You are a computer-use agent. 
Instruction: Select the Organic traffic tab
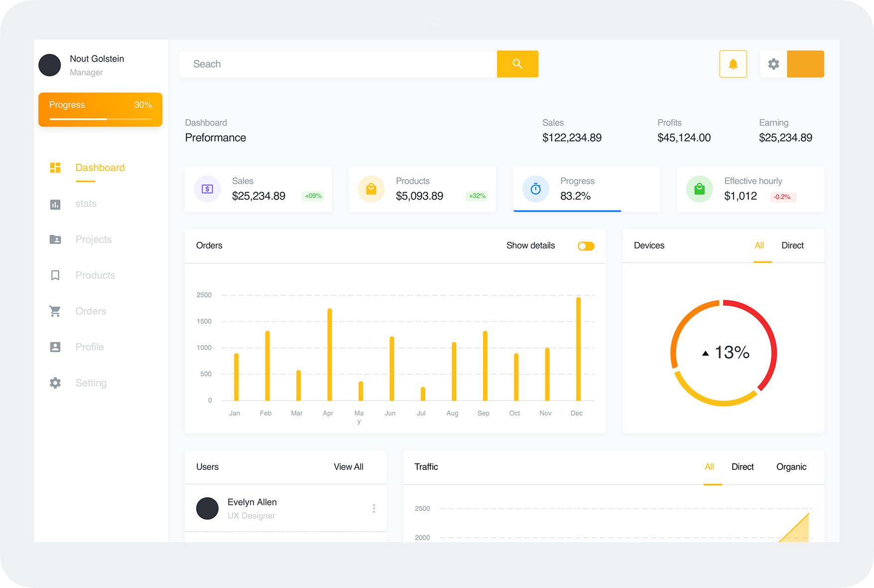coord(791,467)
